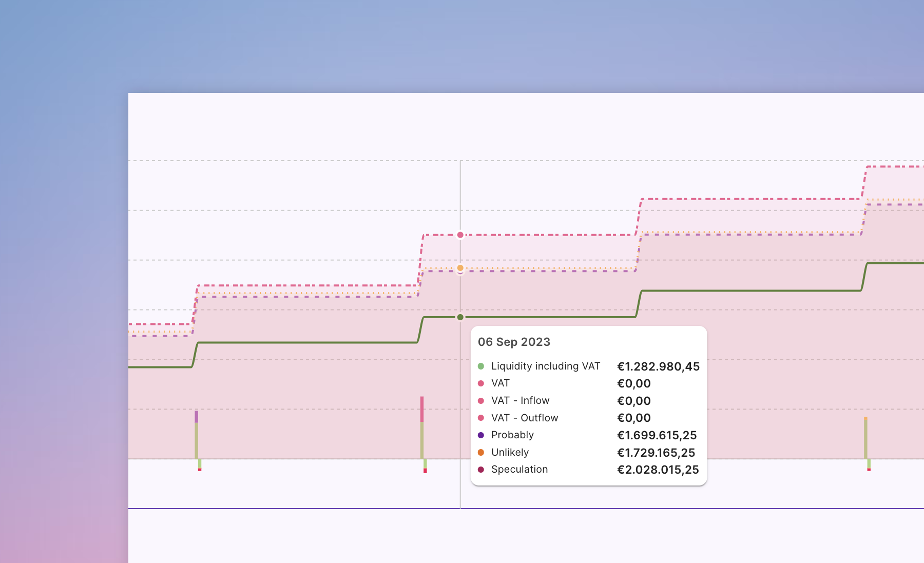Click the orange dot beside Unlikely in the tooltip

(481, 453)
